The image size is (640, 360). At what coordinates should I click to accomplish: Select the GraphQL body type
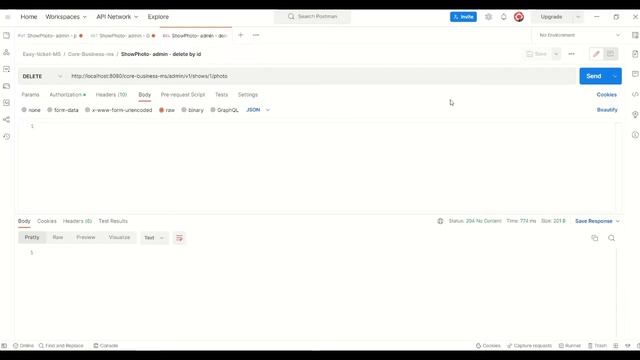click(224, 110)
